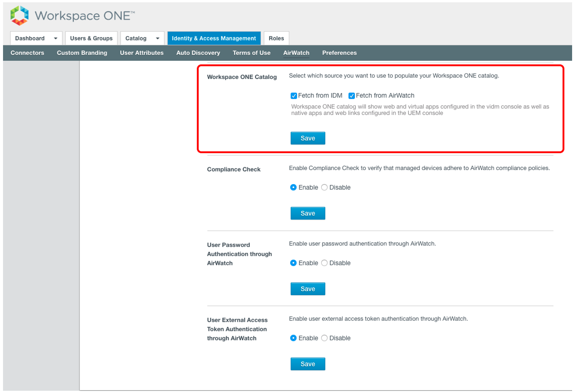Select Disable for User Password Authentication
The height and width of the screenshot is (392, 574).
pos(324,263)
